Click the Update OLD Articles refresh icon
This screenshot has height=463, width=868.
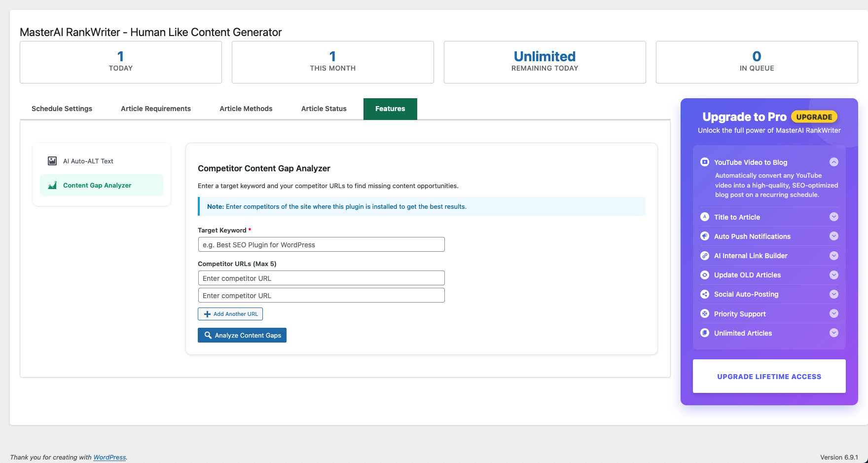click(705, 275)
